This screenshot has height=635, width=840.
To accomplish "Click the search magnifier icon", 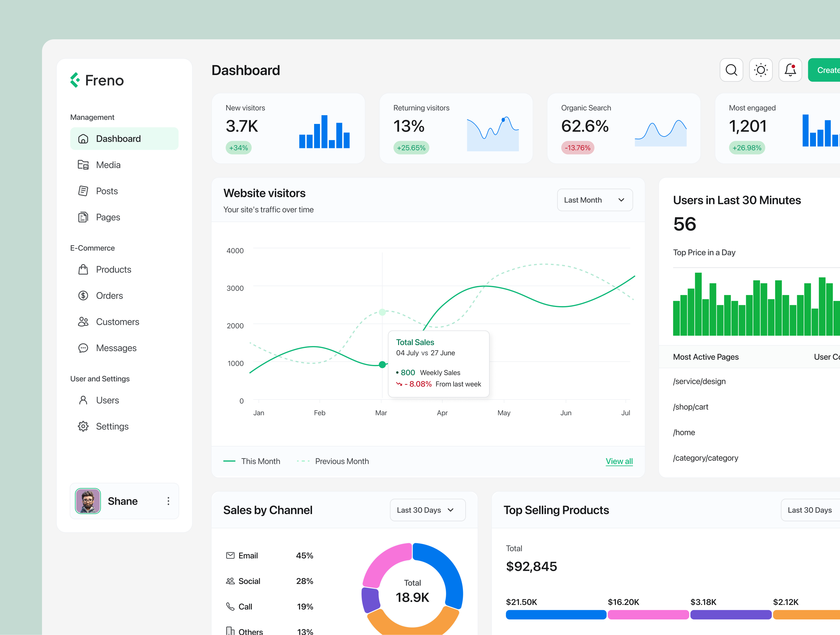I will [731, 70].
